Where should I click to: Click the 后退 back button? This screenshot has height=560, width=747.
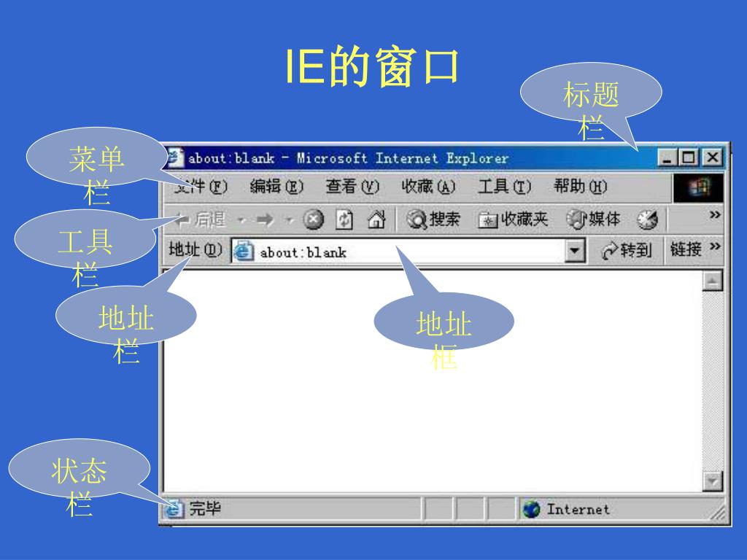200,219
